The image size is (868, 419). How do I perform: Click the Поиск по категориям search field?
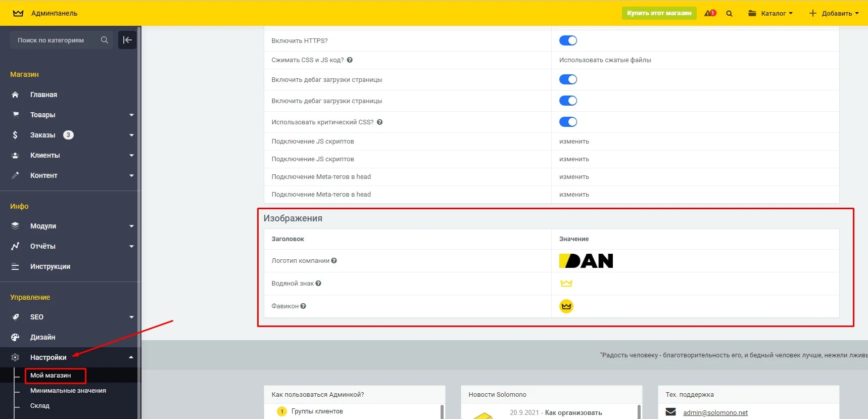click(x=57, y=40)
